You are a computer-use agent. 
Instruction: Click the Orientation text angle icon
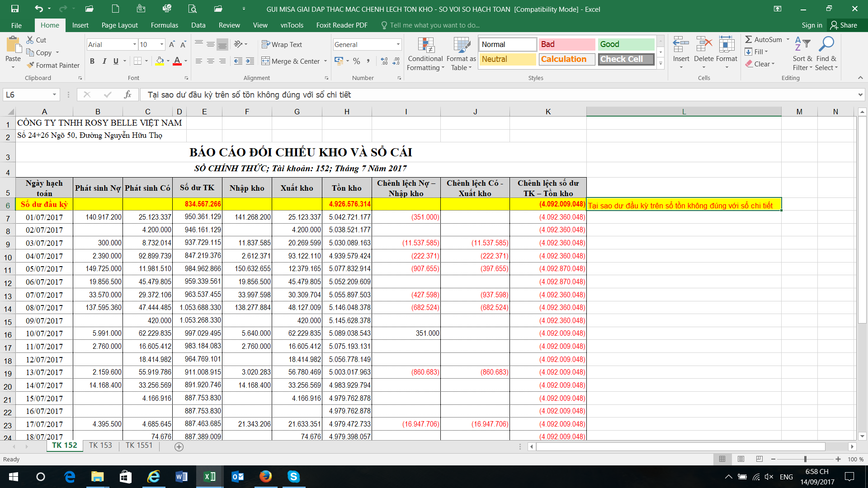[238, 44]
